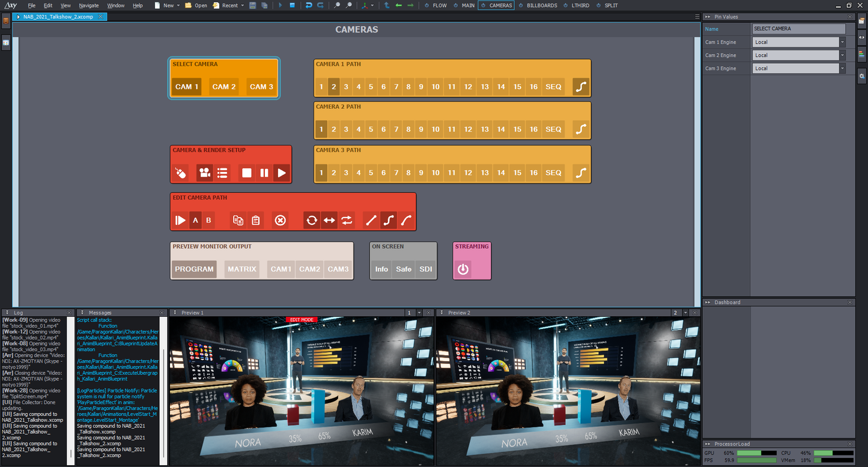Click the straight line icon in Edit Camera Path
Viewport: 868px width, 467px height.
(x=371, y=221)
